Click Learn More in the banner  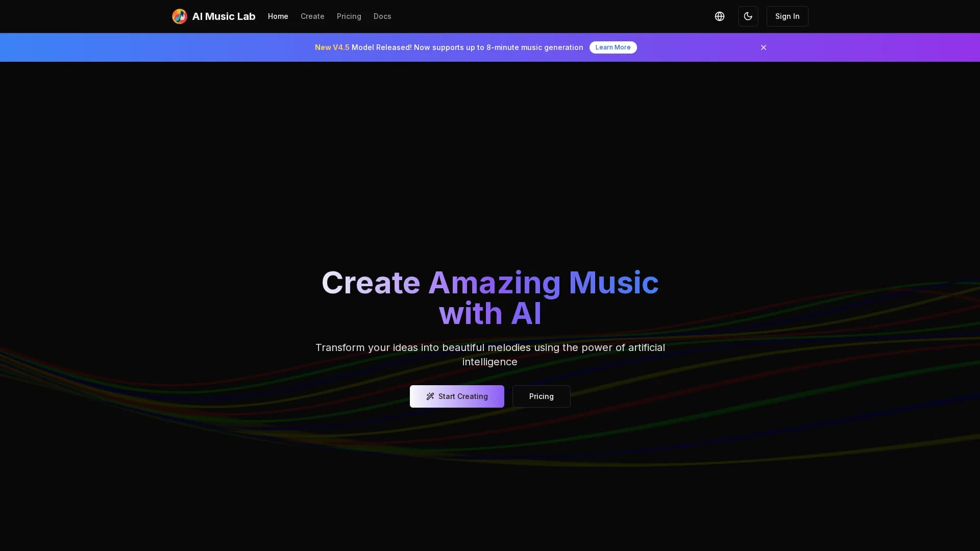613,47
